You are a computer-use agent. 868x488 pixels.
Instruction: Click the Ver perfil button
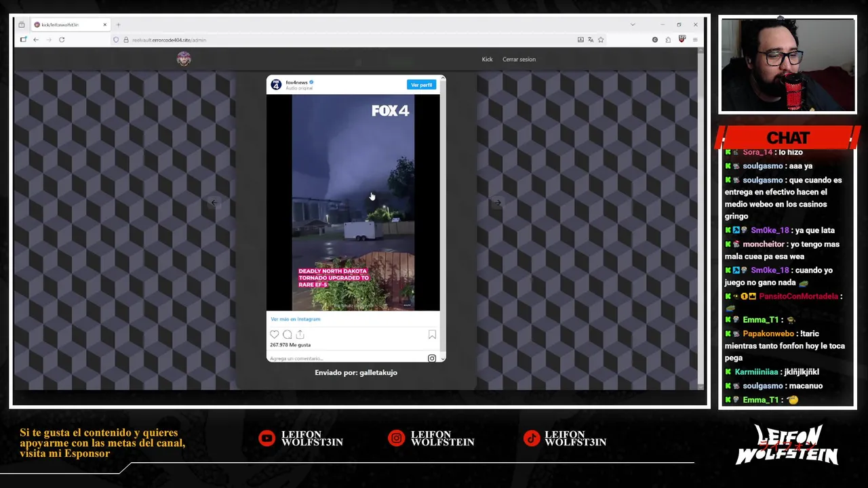[421, 85]
